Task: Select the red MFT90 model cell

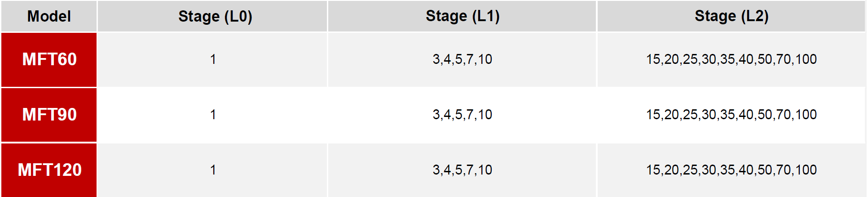Action: pyautogui.click(x=49, y=115)
